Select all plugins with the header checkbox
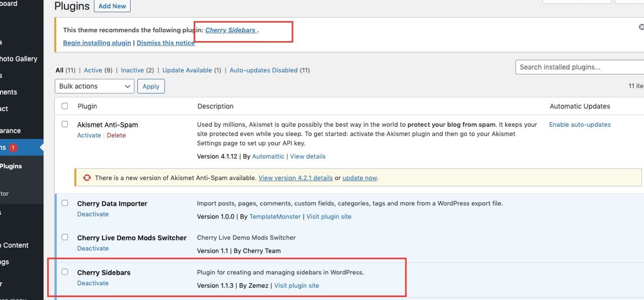Screen dimensions: 644x300 64,106
